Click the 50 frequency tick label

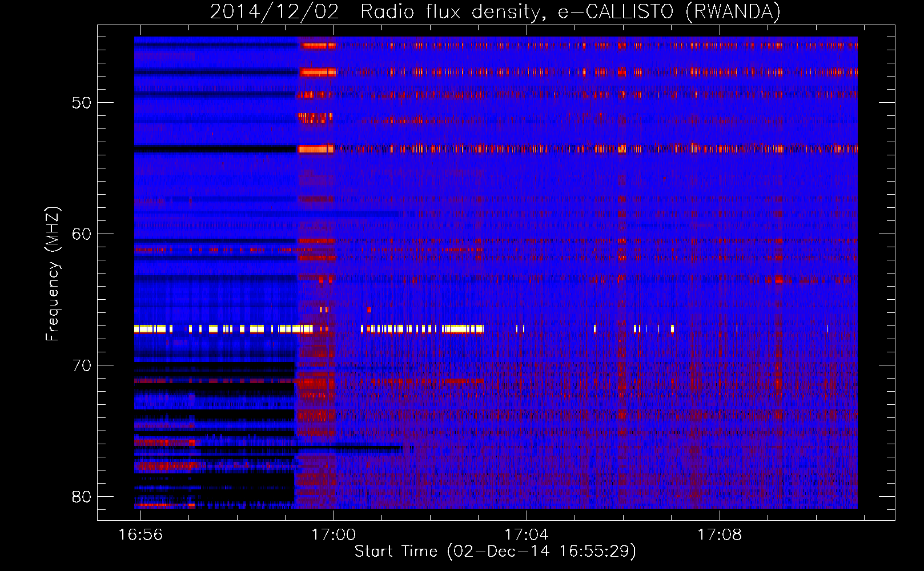pos(82,103)
